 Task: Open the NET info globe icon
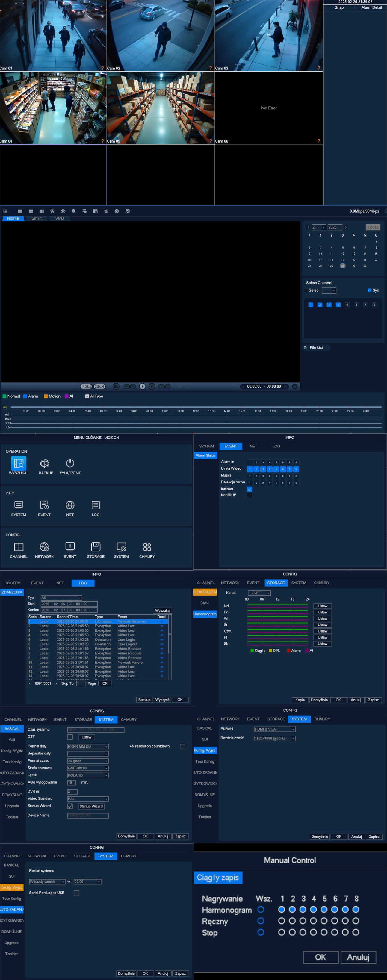pyautogui.click(x=70, y=505)
